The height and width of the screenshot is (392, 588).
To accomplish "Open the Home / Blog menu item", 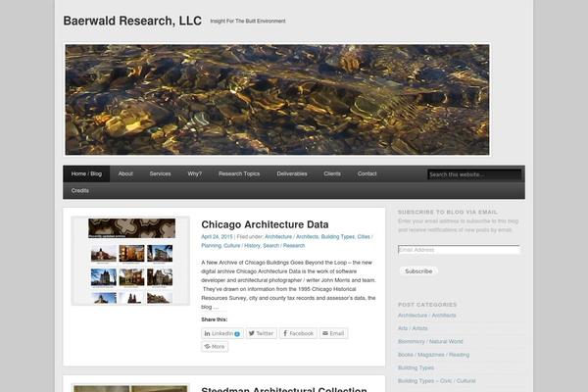I will (x=86, y=173).
